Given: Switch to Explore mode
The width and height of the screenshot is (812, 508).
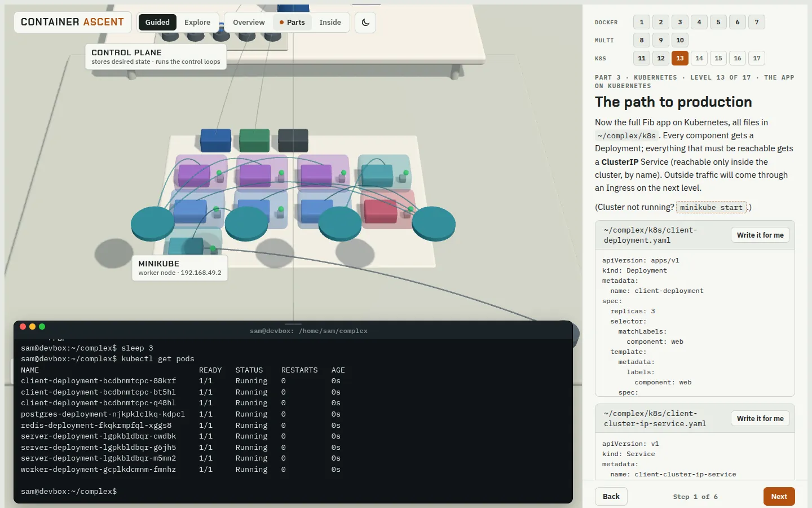Looking at the screenshot, I should [x=197, y=23].
